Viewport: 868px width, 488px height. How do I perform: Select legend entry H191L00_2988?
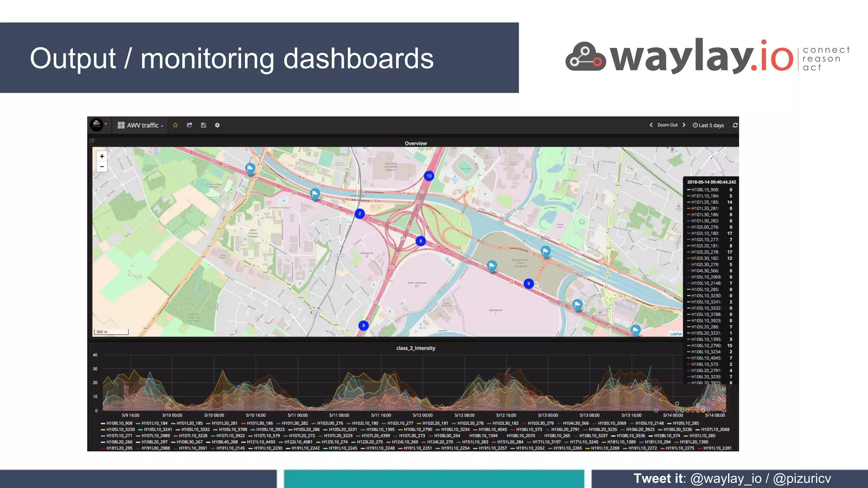[x=153, y=448]
